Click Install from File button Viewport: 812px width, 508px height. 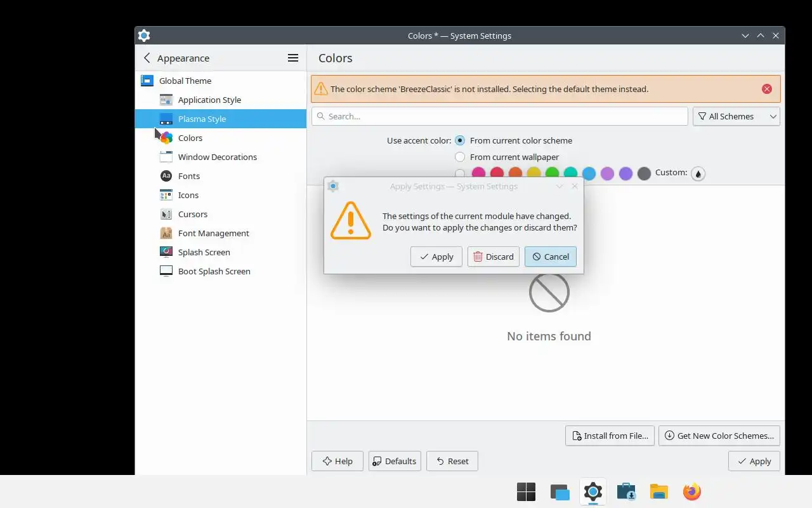point(610,436)
